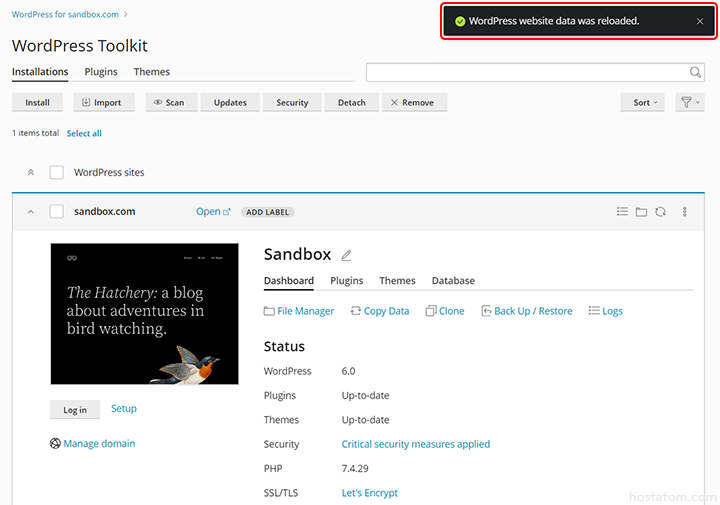Click the Scan button with eye icon

(x=169, y=102)
